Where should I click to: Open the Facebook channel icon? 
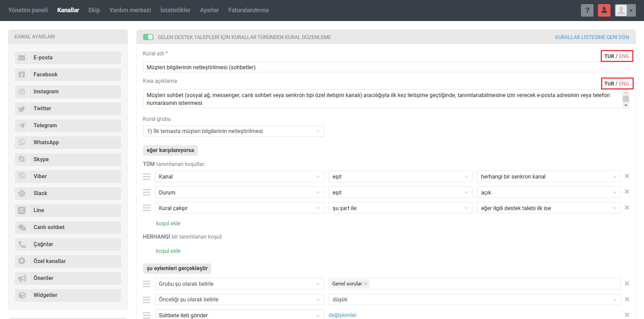coord(22,75)
